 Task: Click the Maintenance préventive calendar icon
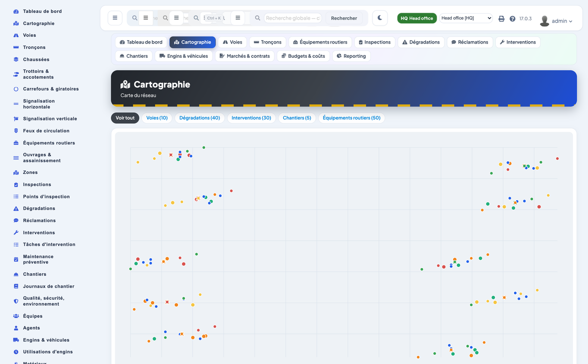pos(16,259)
